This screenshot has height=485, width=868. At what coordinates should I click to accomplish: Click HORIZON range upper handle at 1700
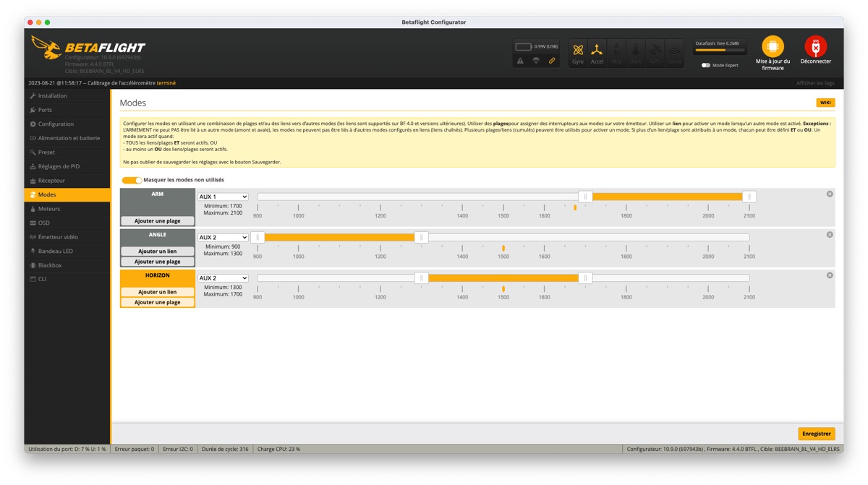[585, 278]
